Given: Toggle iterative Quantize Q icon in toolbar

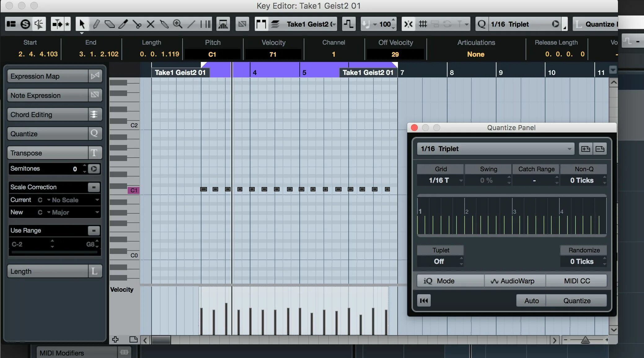Looking at the screenshot, I should click(x=482, y=24).
